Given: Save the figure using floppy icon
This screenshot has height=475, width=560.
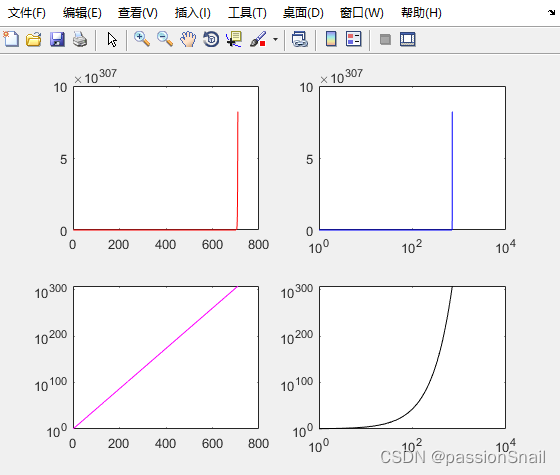Looking at the screenshot, I should click(57, 39).
